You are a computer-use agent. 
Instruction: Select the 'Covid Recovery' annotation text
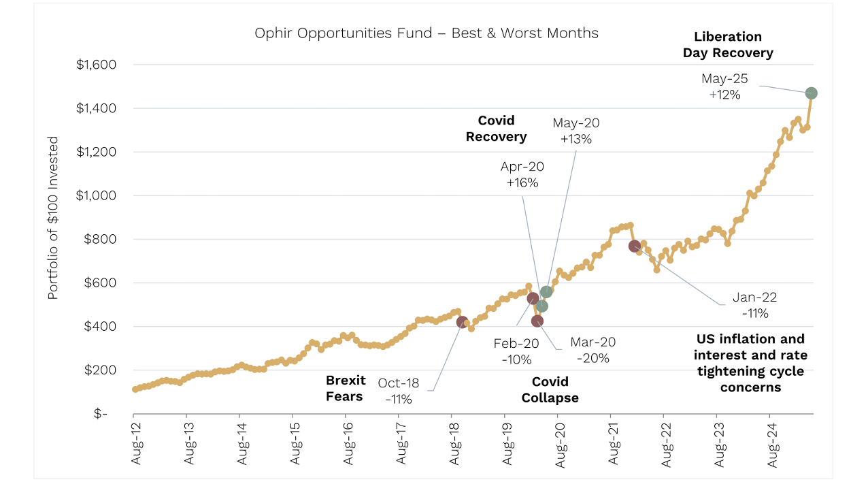[x=496, y=129]
